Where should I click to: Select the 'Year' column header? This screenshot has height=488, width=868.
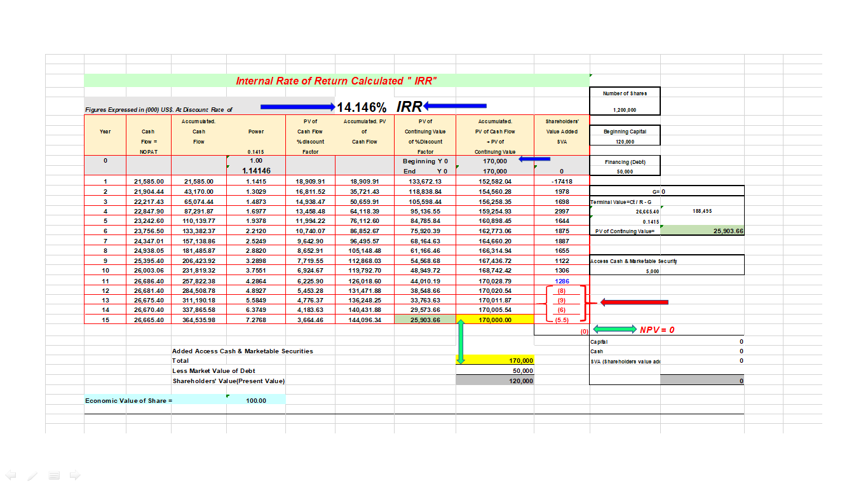pos(105,132)
